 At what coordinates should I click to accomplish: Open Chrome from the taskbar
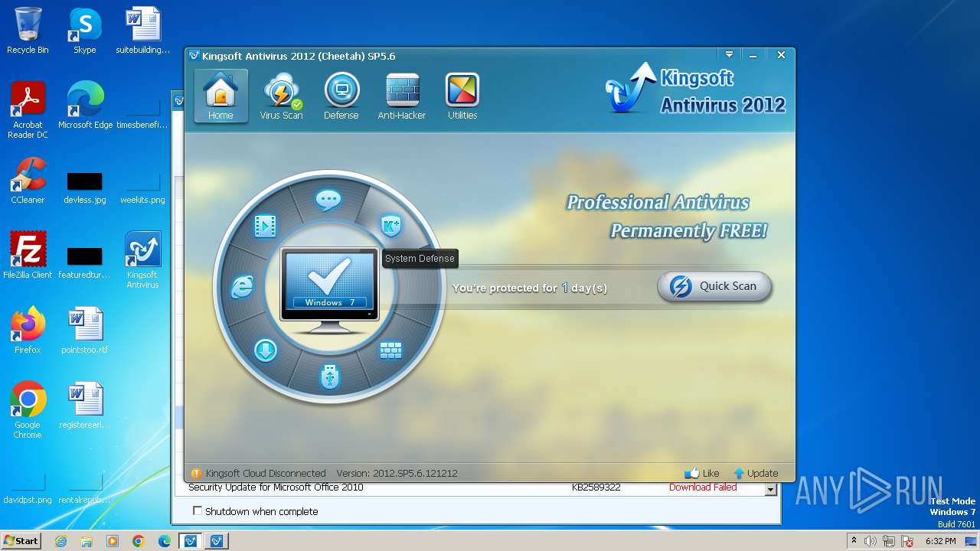click(138, 541)
